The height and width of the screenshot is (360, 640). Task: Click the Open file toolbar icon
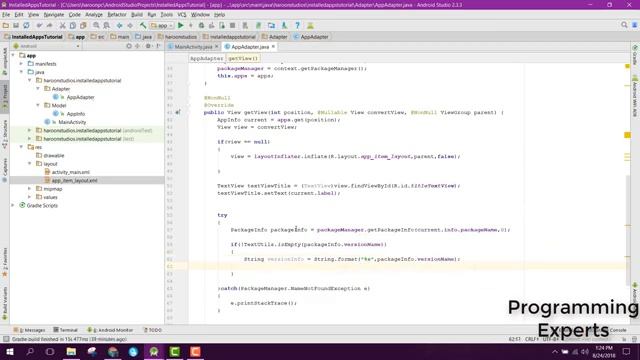coord(6,25)
